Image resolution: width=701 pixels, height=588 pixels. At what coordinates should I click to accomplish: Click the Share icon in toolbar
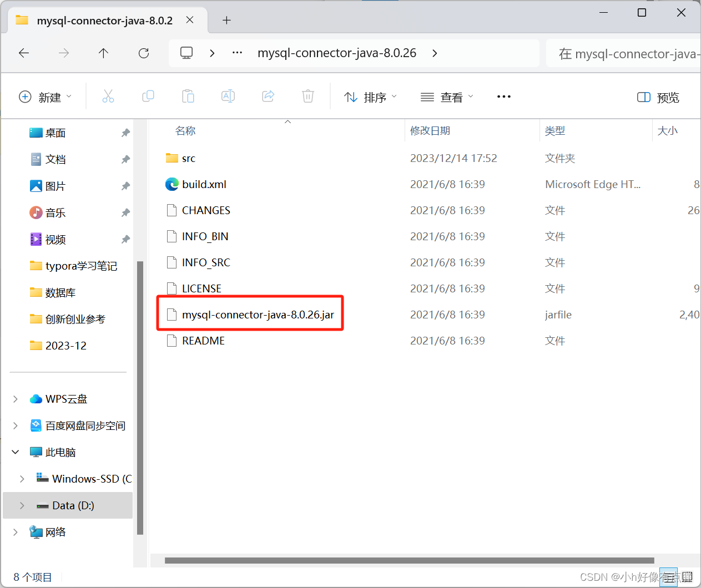click(x=268, y=97)
